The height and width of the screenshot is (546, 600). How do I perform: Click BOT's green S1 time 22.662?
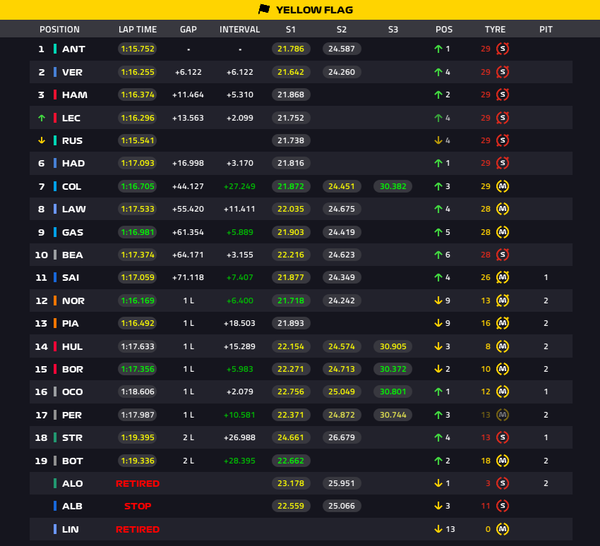click(291, 461)
